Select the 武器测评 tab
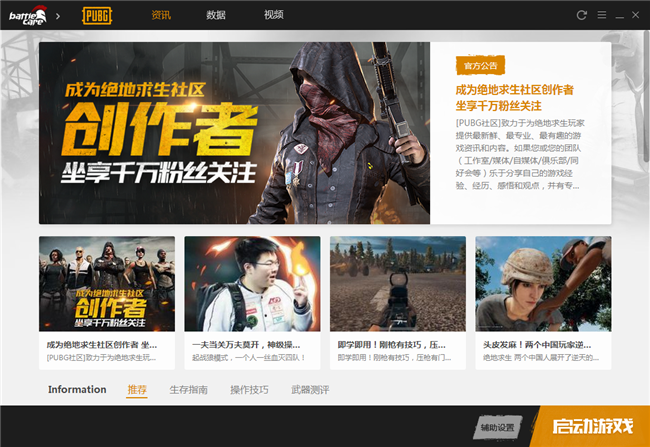 [310, 390]
